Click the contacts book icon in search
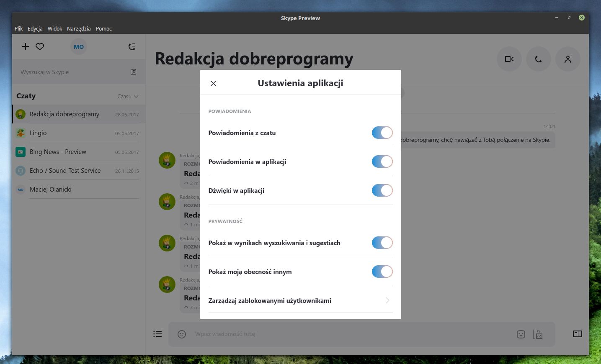 133,72
